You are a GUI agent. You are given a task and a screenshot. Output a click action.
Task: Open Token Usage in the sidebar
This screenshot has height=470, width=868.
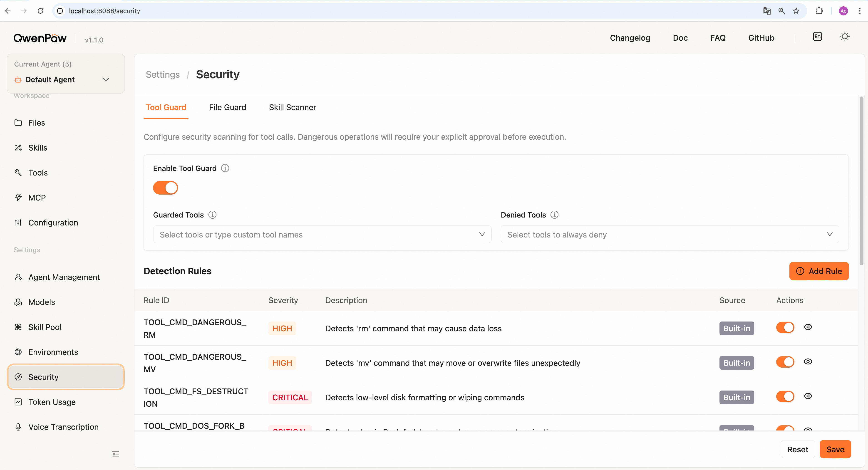point(52,402)
